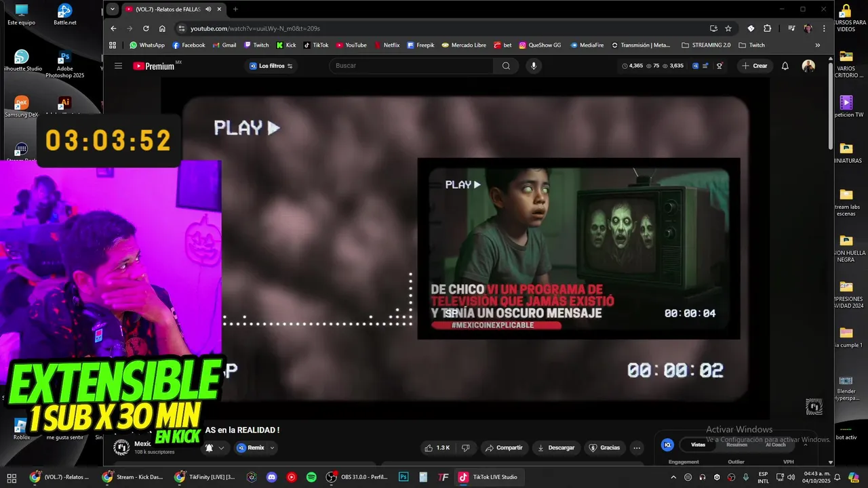Open Chrome three-dot menu

(x=824, y=28)
